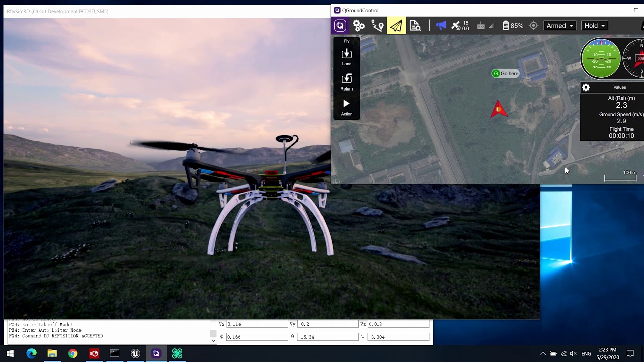Click the φ roll angle field
644x362 pixels.
(x=257, y=337)
